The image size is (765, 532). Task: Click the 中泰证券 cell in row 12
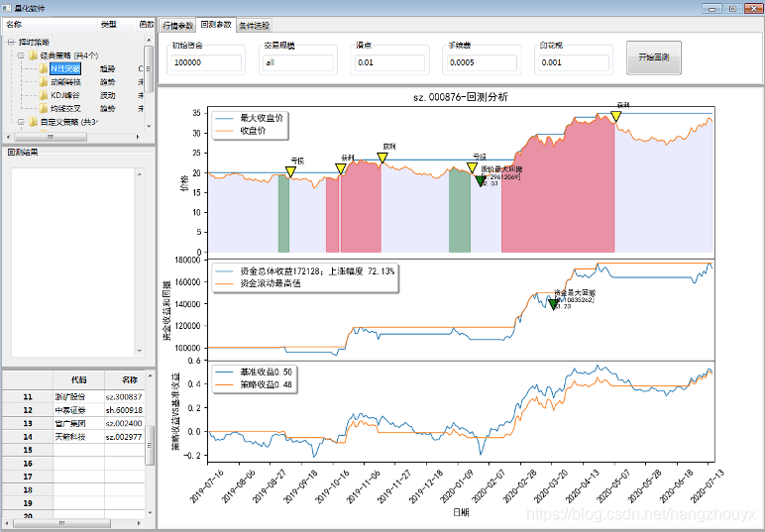coord(78,410)
